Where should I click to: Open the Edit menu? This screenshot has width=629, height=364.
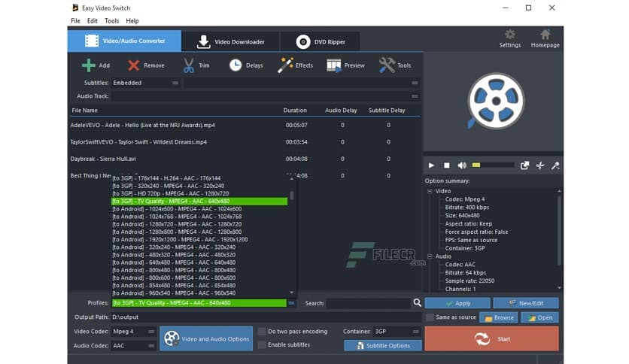[93, 21]
